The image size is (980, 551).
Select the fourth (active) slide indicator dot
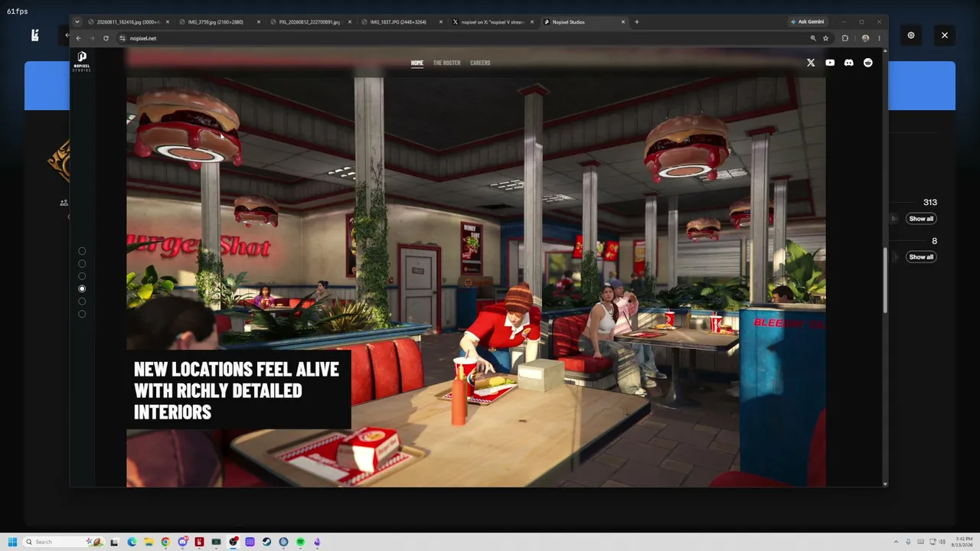coord(82,289)
